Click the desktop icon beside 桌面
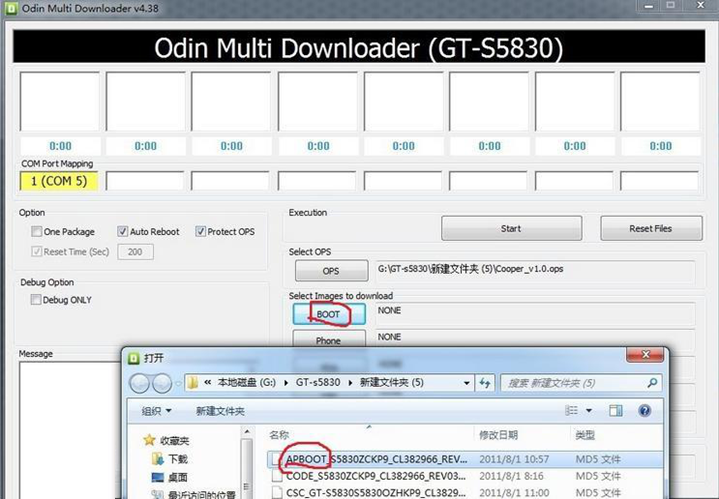The image size is (719, 499). [x=158, y=477]
